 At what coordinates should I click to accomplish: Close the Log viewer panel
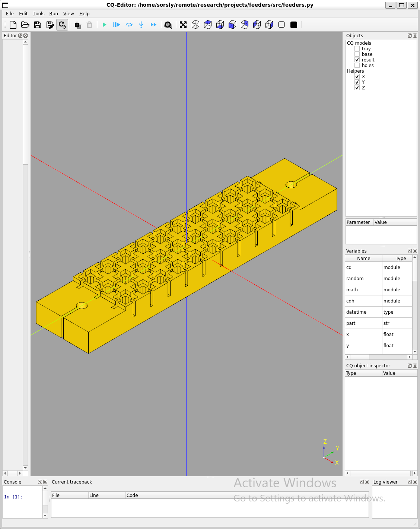[415, 482]
